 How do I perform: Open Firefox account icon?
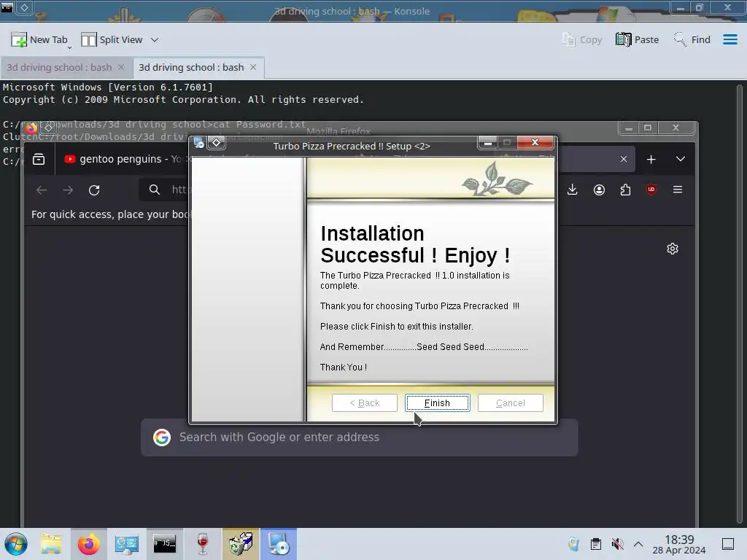coord(600,190)
